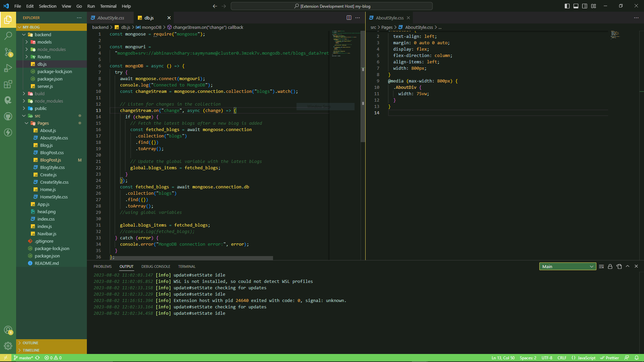Open the Terminal menu
Image resolution: width=644 pixels, height=362 pixels.
coord(108,6)
